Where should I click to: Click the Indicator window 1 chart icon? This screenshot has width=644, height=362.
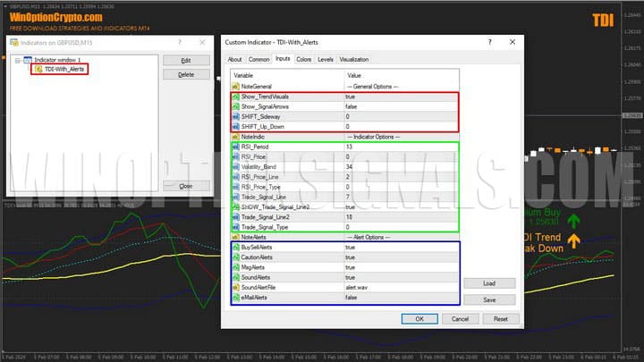tap(28, 60)
